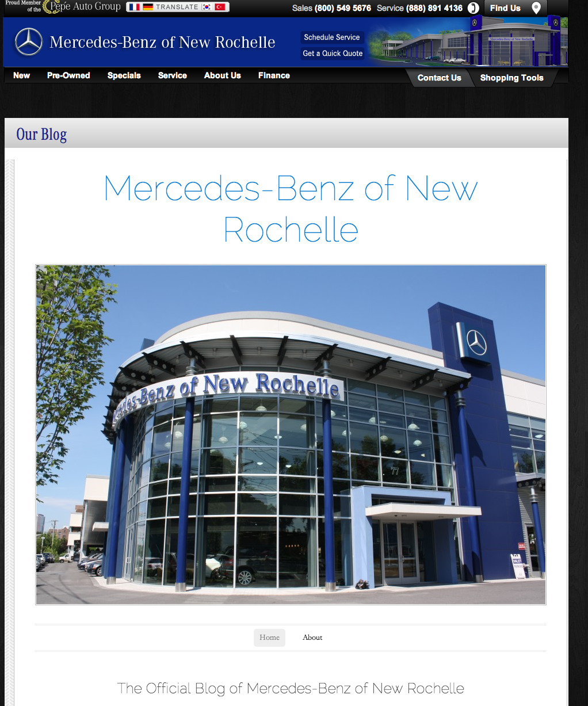
Task: Click the Service phone number (888) 891 4136
Action: 434,8
